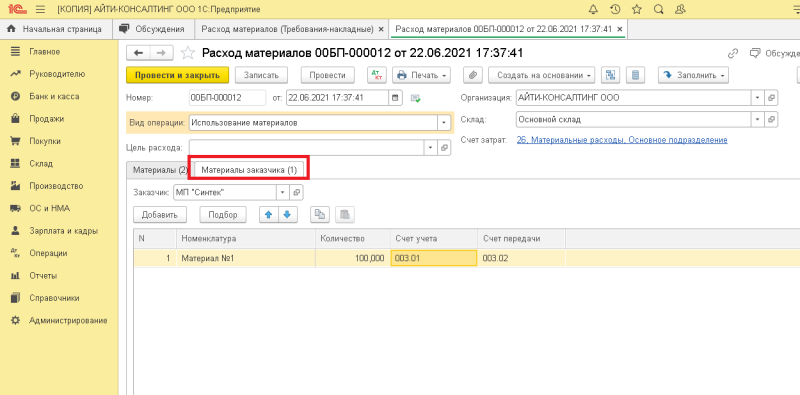Open calendar picker for date field
This screenshot has width=800, height=395.
[394, 97]
